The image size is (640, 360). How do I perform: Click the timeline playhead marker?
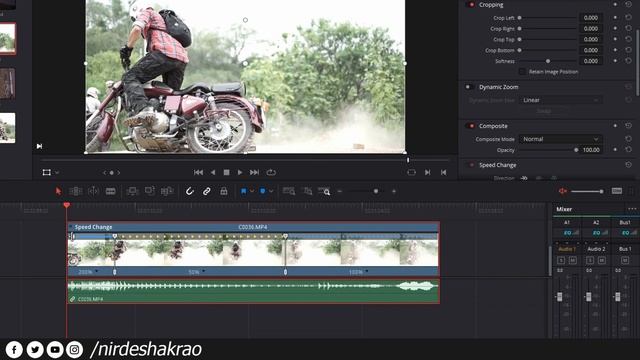pos(67,205)
